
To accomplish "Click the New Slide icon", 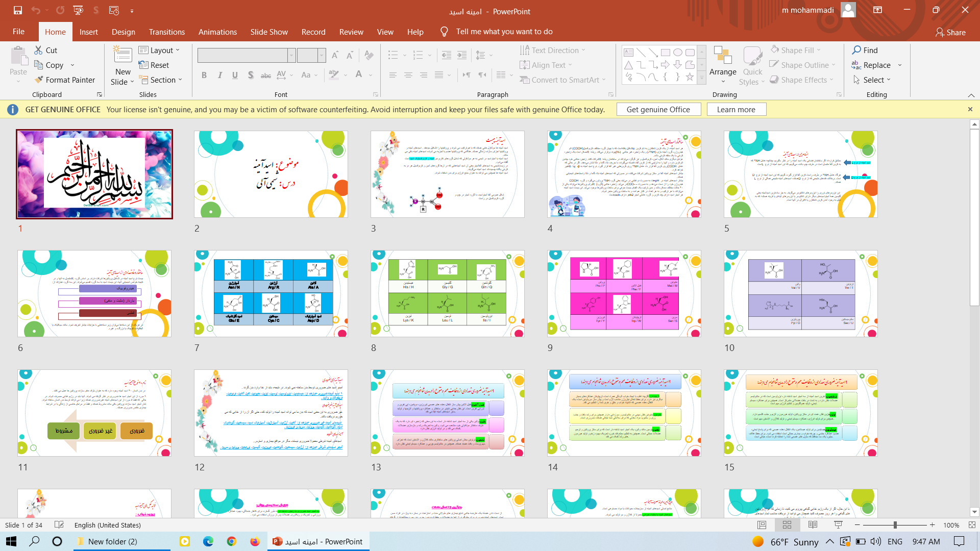I will [x=122, y=55].
